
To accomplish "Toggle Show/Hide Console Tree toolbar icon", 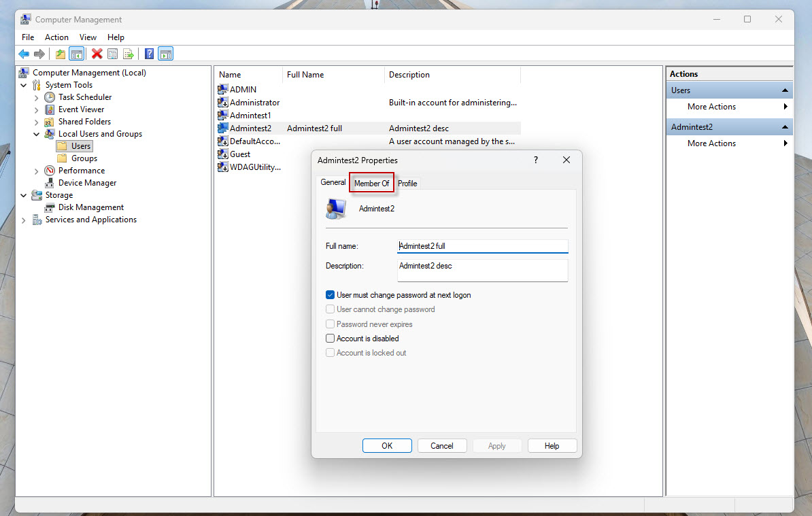I will coord(77,54).
